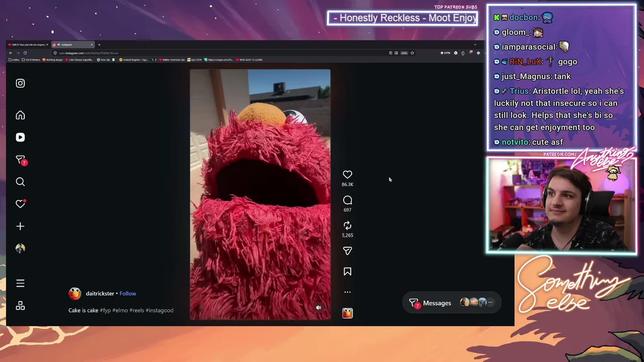
Task: Click the #reels hashtag
Action: [137, 310]
